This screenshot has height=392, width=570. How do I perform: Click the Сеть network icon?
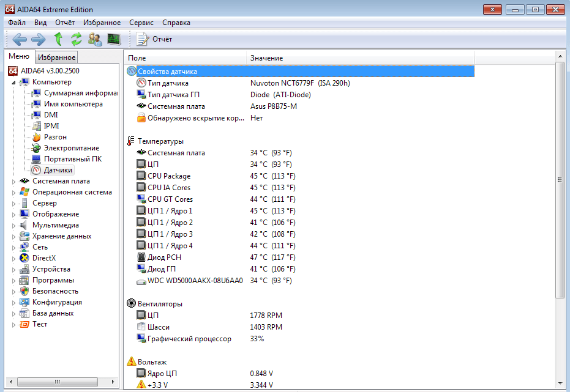(x=24, y=247)
